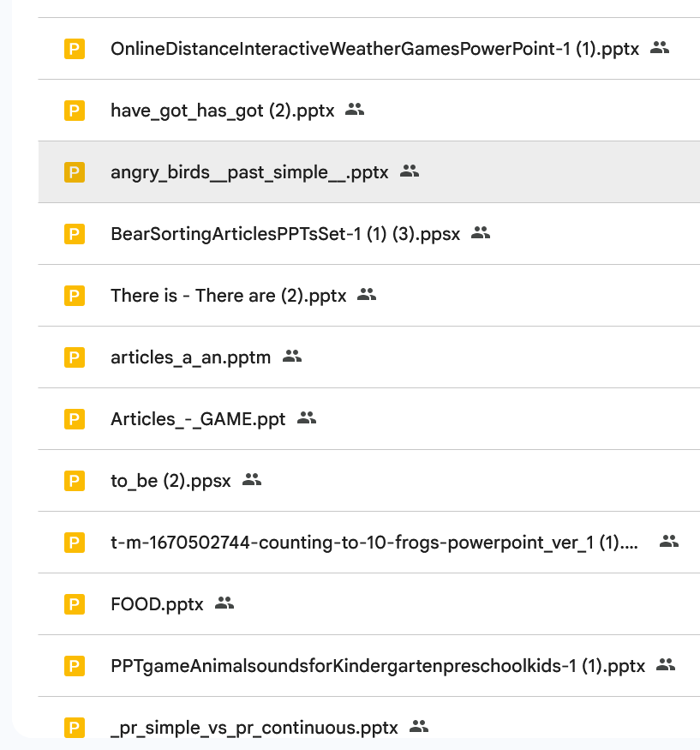Image resolution: width=700 pixels, height=750 pixels.
Task: Select the Articles_-_GAME.ppt filename
Action: click(x=198, y=419)
